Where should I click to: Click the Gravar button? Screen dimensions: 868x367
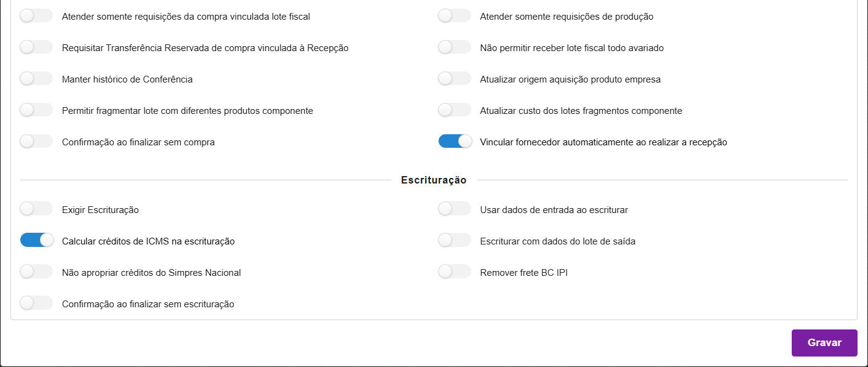(x=824, y=343)
